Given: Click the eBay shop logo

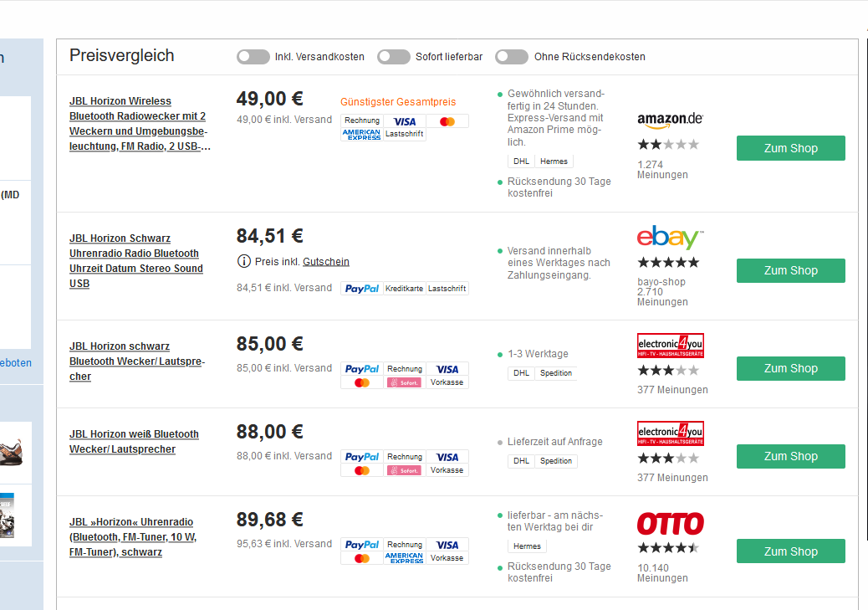Looking at the screenshot, I should click(x=670, y=238).
